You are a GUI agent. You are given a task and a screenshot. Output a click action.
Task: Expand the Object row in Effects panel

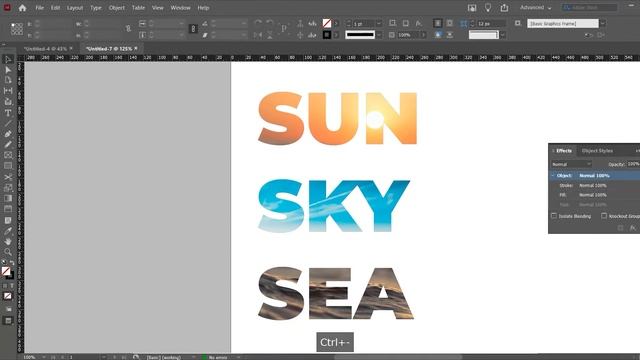click(553, 176)
